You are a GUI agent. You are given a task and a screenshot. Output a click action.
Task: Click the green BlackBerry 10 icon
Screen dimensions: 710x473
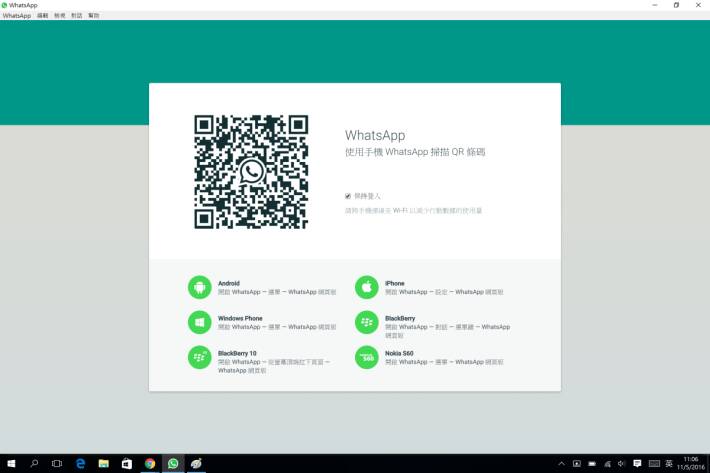tap(200, 357)
